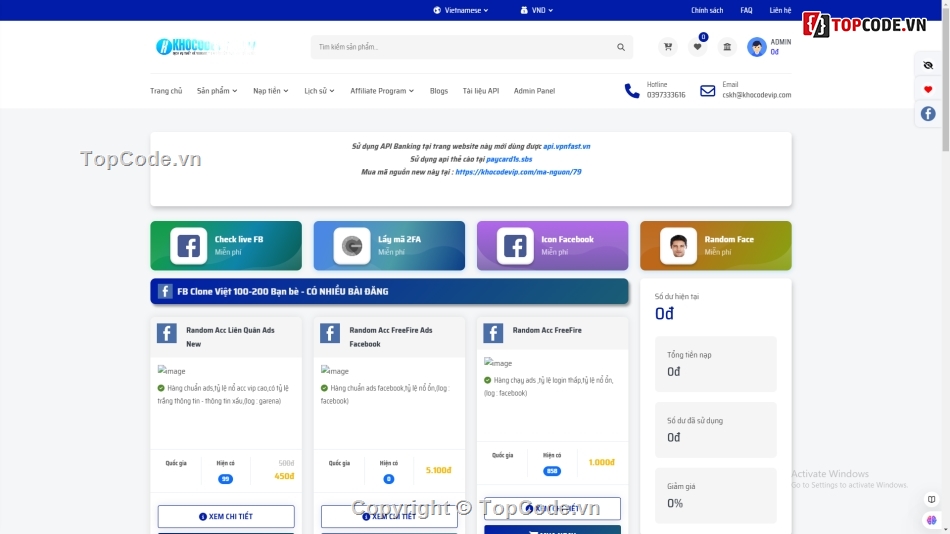Open the paycardis.sbs link
950x534 pixels.
(x=509, y=159)
